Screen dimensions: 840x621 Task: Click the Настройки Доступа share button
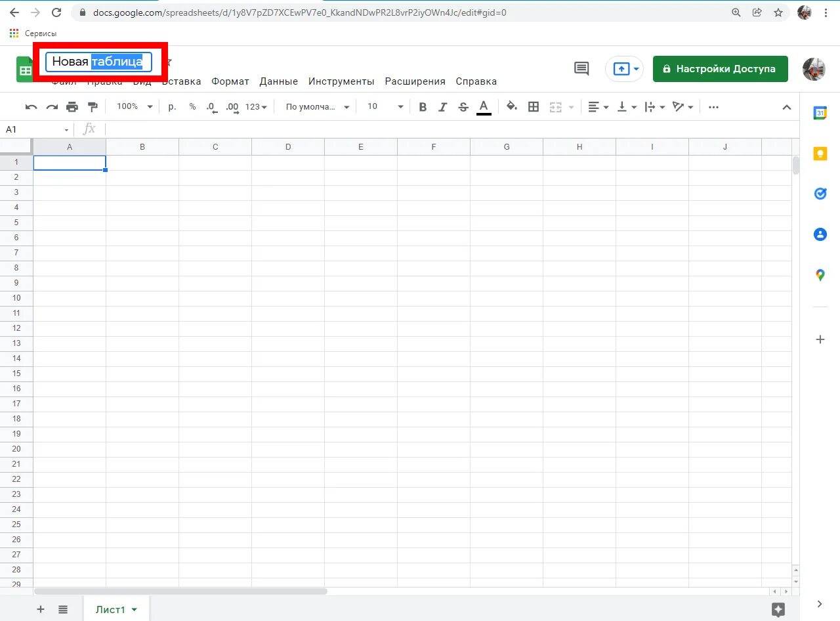(721, 69)
